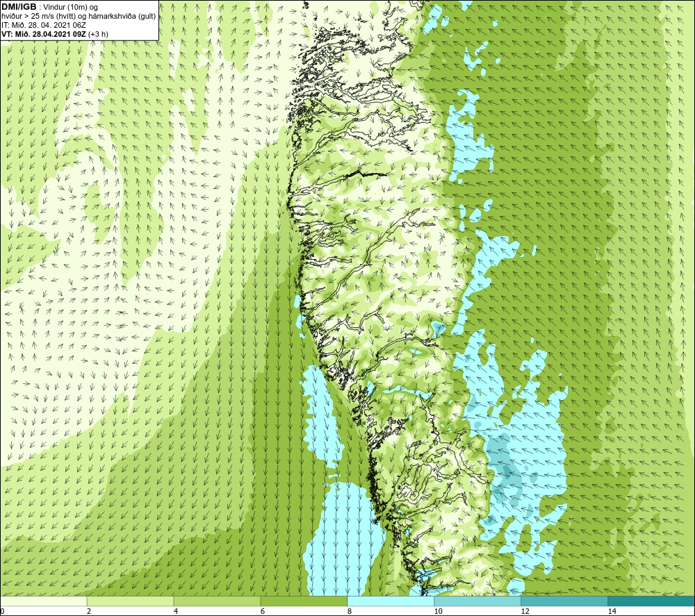Click the legend value label '10'
Screen dimensions: 695x616
[438, 612]
